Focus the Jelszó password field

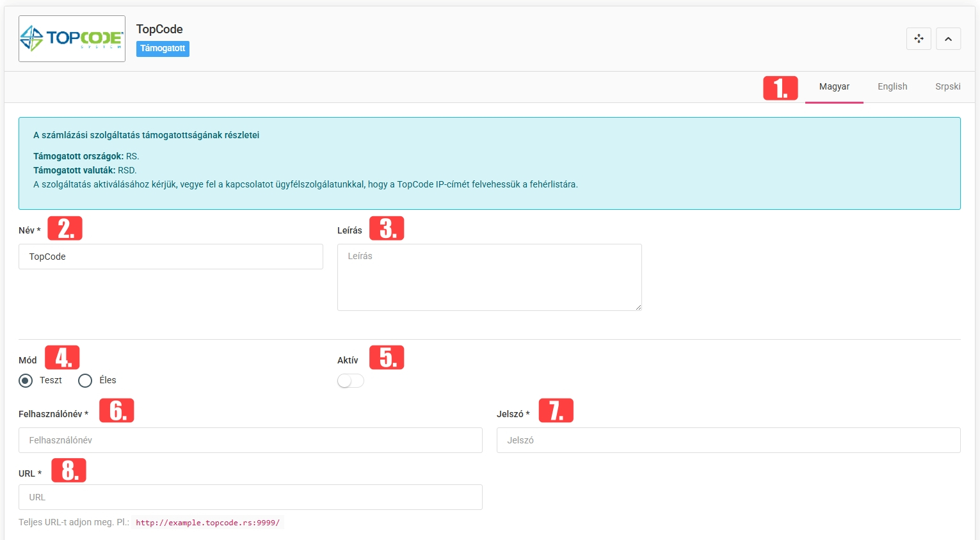728,440
